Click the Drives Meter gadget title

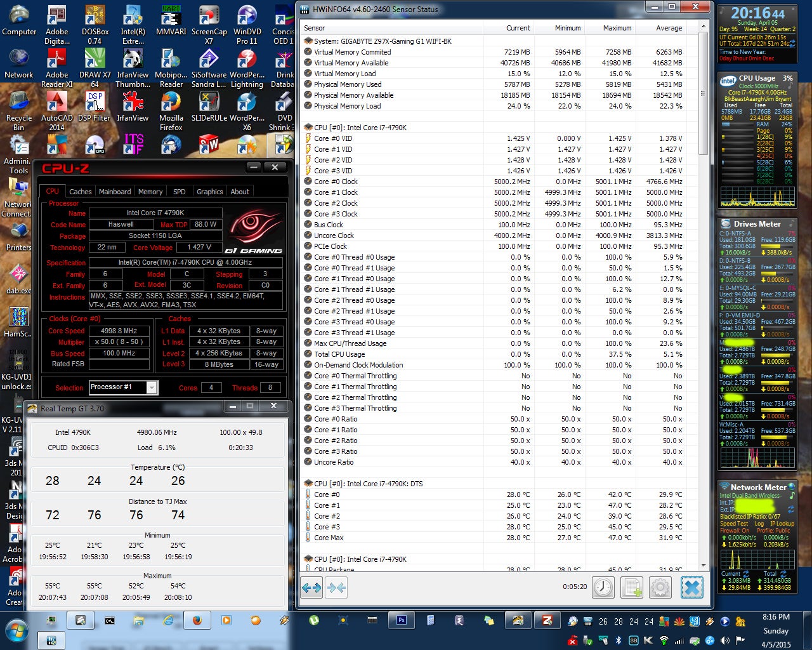click(x=757, y=224)
